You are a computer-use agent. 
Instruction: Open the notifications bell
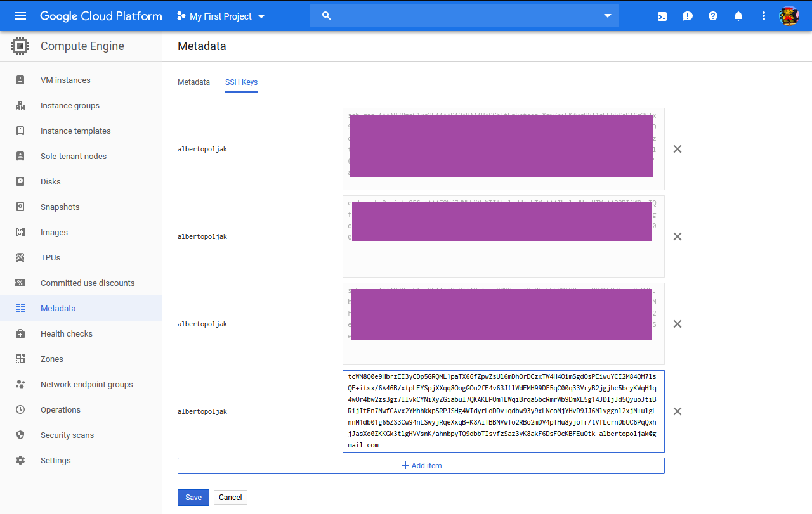pyautogui.click(x=738, y=16)
